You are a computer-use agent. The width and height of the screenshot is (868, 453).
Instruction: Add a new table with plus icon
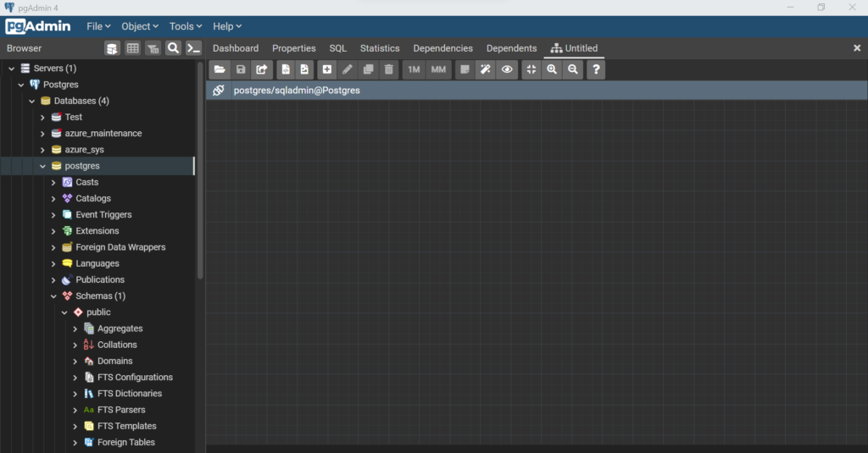pos(327,69)
